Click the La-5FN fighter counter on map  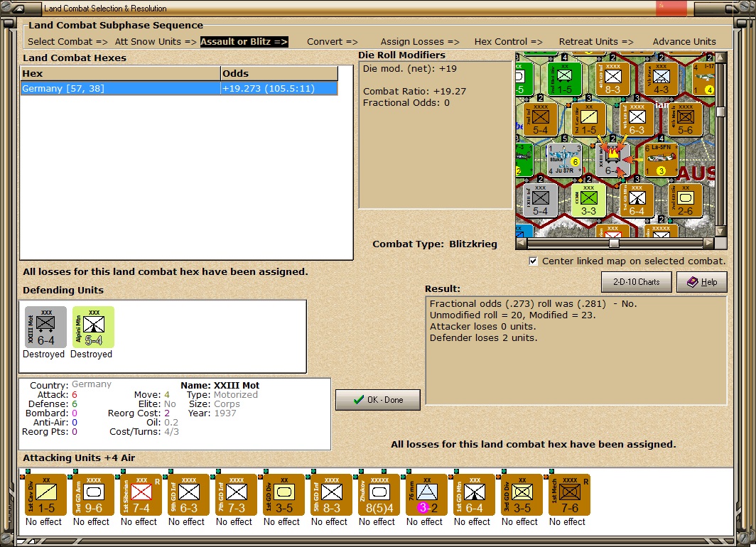tap(661, 160)
